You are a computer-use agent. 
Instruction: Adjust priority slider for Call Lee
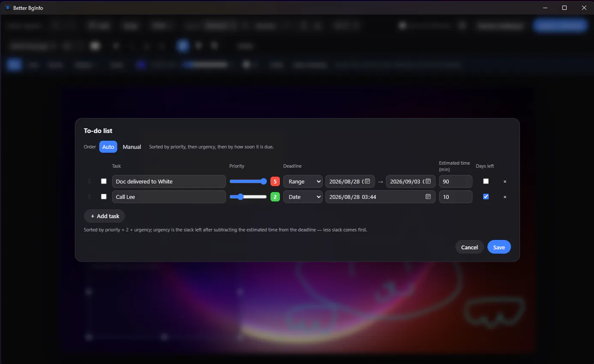[x=248, y=197]
